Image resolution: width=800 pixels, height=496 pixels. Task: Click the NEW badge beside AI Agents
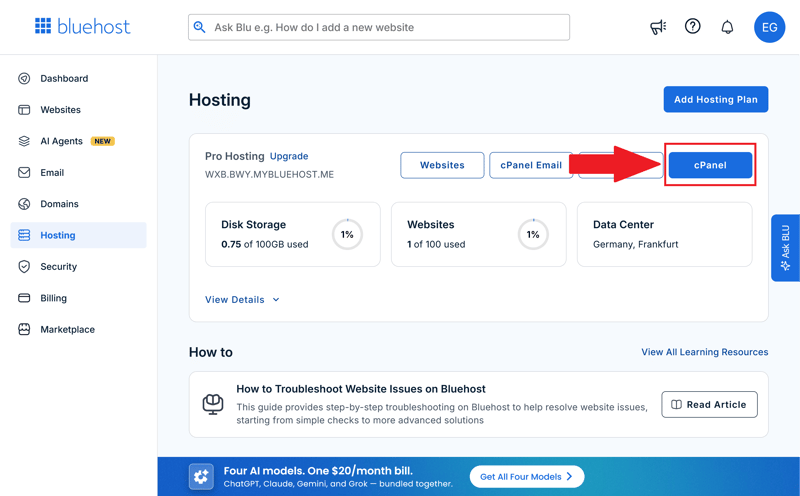(103, 141)
